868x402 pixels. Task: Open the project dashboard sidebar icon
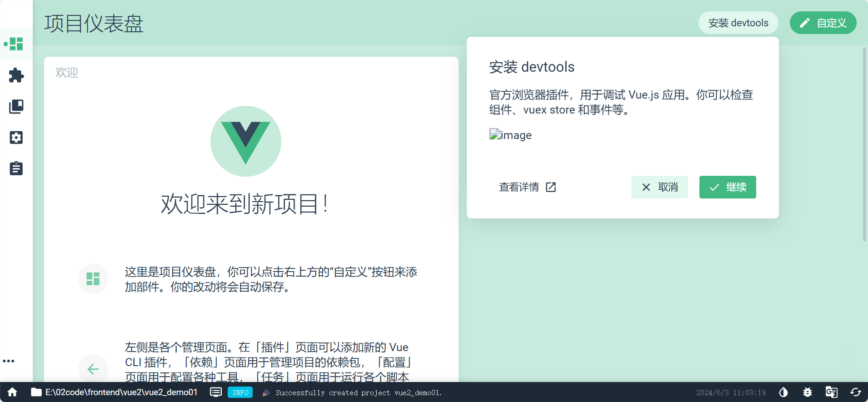[x=16, y=44]
